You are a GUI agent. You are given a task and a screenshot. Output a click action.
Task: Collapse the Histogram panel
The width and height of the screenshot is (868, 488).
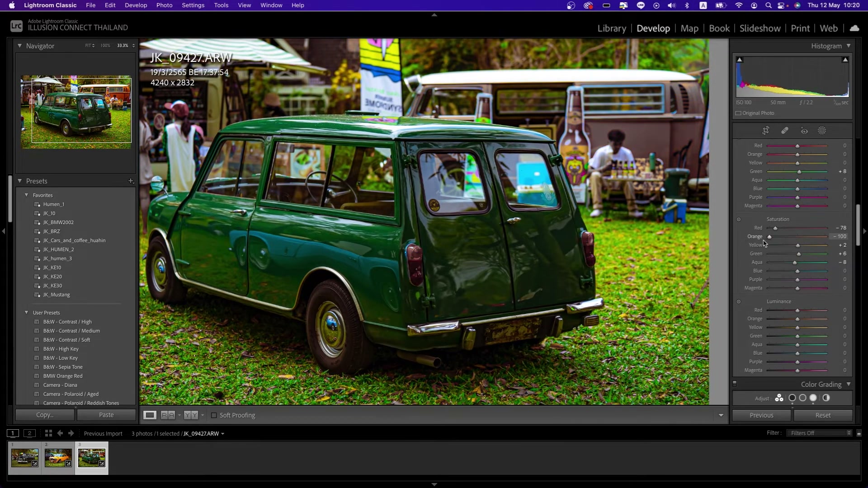[849, 46]
